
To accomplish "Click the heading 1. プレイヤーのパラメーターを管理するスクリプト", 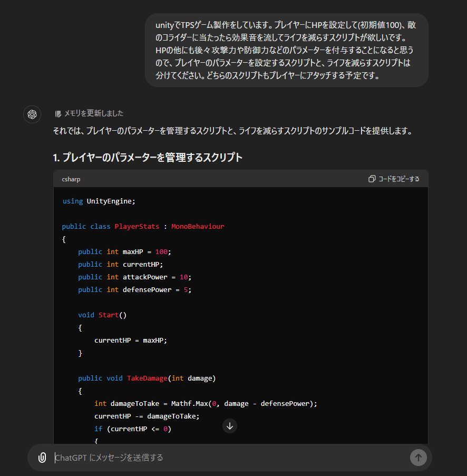I will tap(148, 158).
